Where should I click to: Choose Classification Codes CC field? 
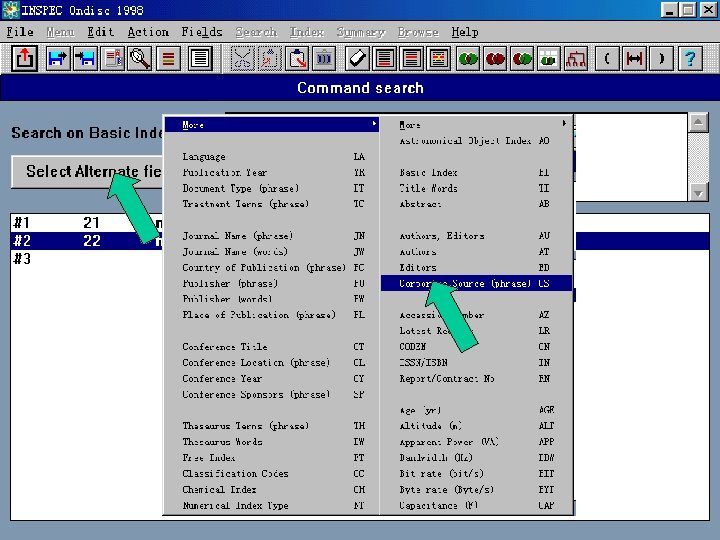[272, 473]
